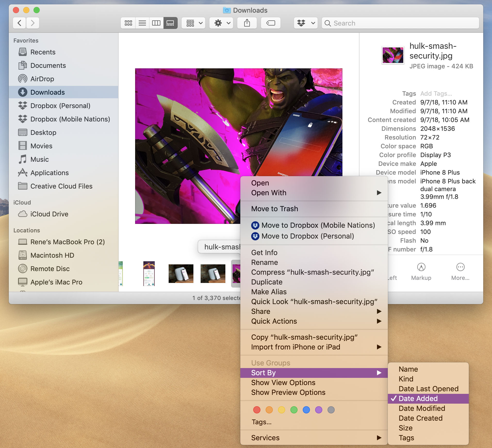Click the Edit Tags toolbar icon
The image size is (492, 448).
(x=270, y=23)
